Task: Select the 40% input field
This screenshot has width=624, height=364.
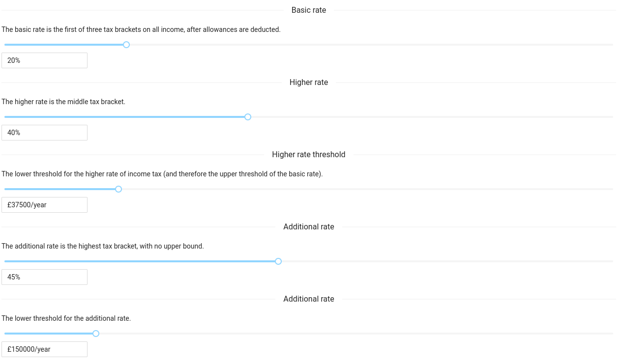Action: [44, 132]
